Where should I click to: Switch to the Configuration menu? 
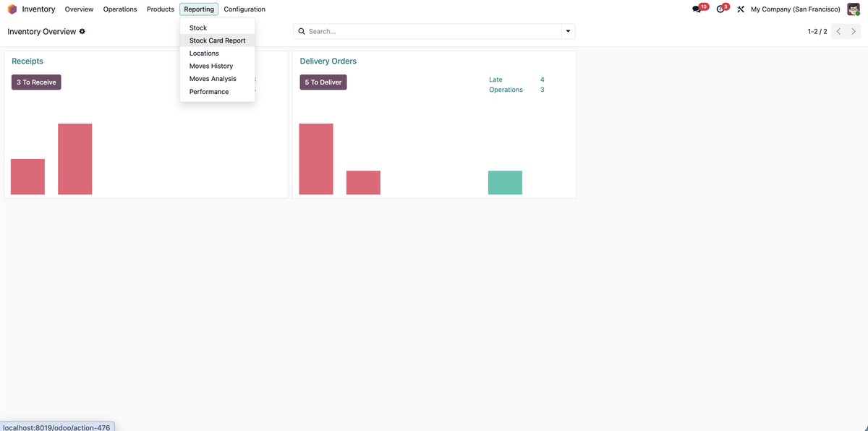244,9
